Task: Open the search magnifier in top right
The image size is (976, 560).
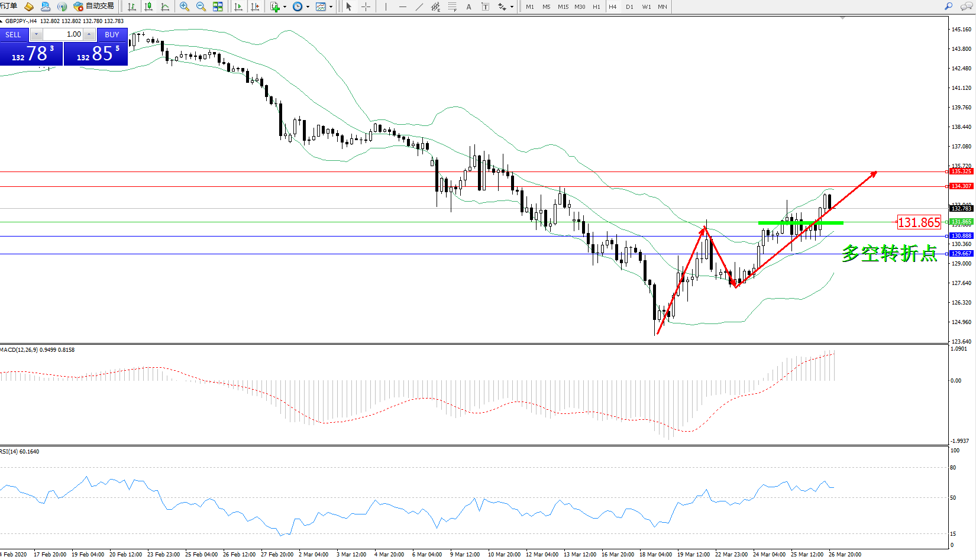Action: [949, 7]
